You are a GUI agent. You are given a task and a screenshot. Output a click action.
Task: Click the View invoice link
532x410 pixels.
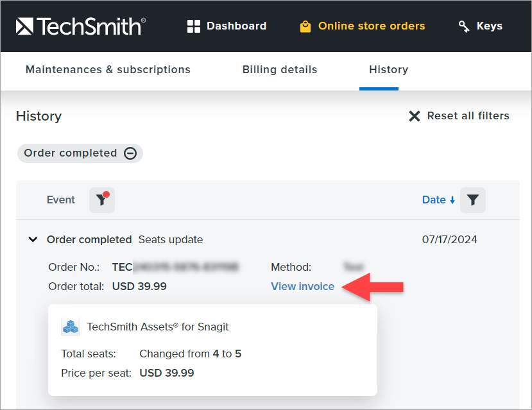302,286
